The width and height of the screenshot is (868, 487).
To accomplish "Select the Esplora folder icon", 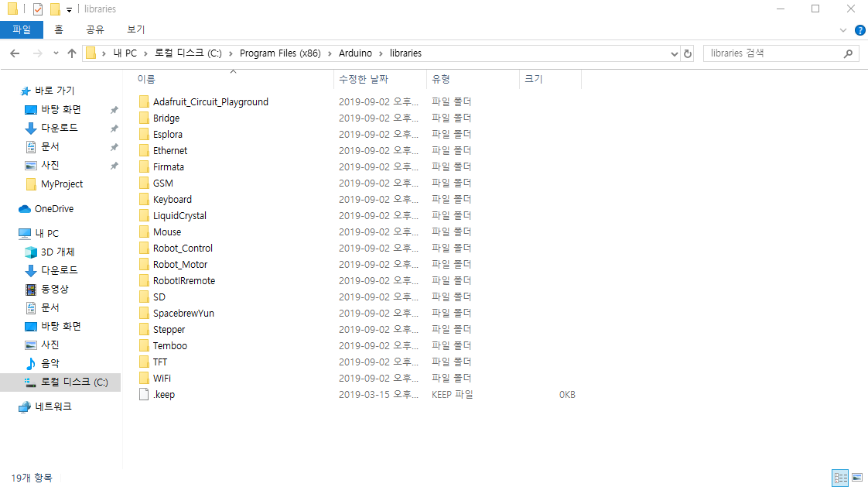I will tap(144, 134).
